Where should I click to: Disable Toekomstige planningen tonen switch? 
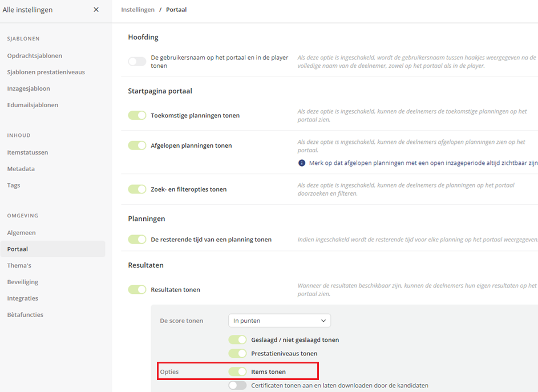137,115
